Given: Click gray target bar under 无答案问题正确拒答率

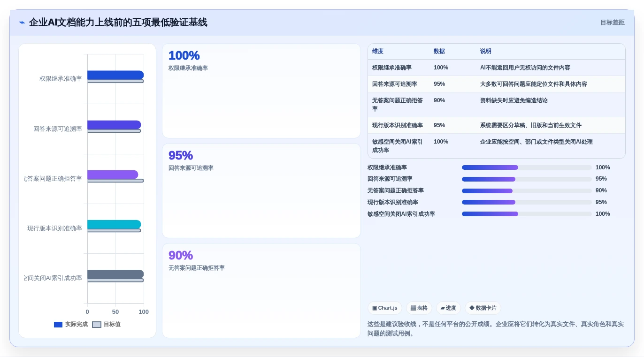Looking at the screenshot, I should click(x=115, y=181).
